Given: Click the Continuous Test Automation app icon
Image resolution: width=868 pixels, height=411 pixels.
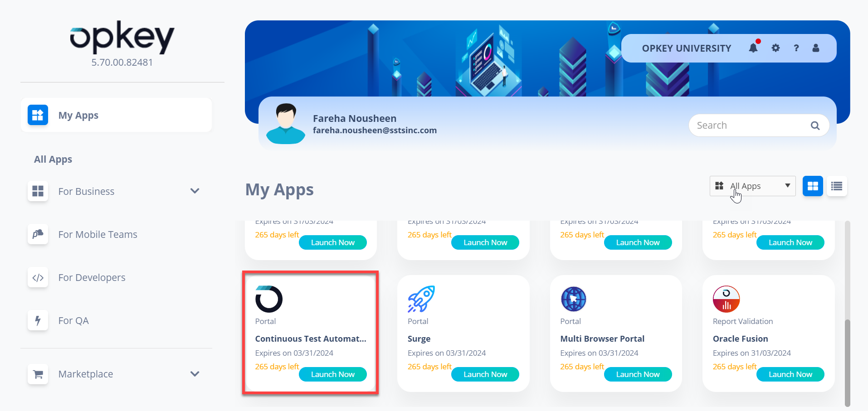Looking at the screenshot, I should point(269,299).
